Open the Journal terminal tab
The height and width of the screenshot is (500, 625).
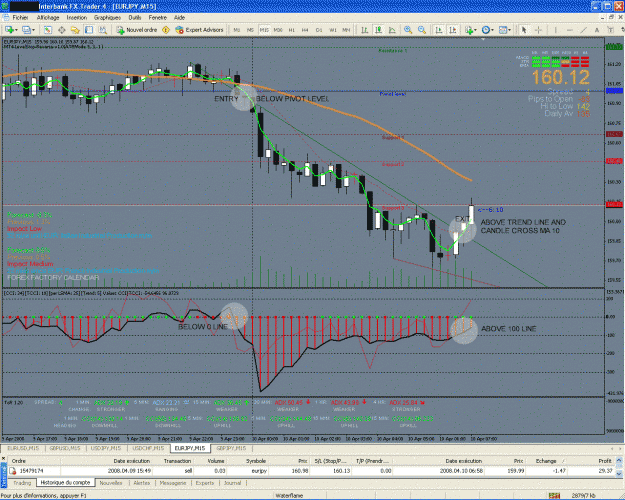coord(232,483)
